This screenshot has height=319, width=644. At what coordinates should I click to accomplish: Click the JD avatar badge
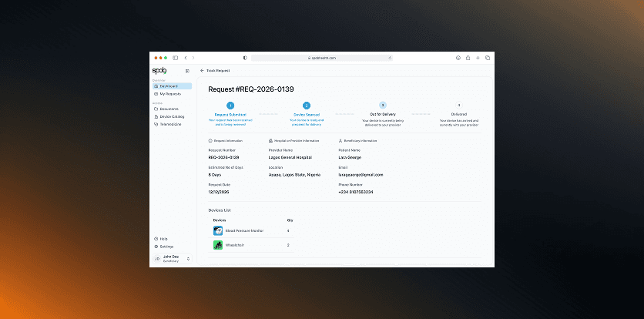click(157, 259)
